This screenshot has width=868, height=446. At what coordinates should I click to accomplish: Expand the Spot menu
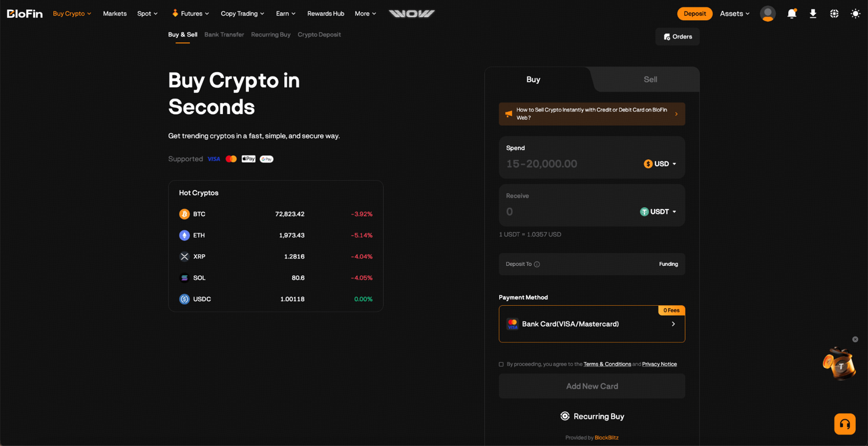148,13
